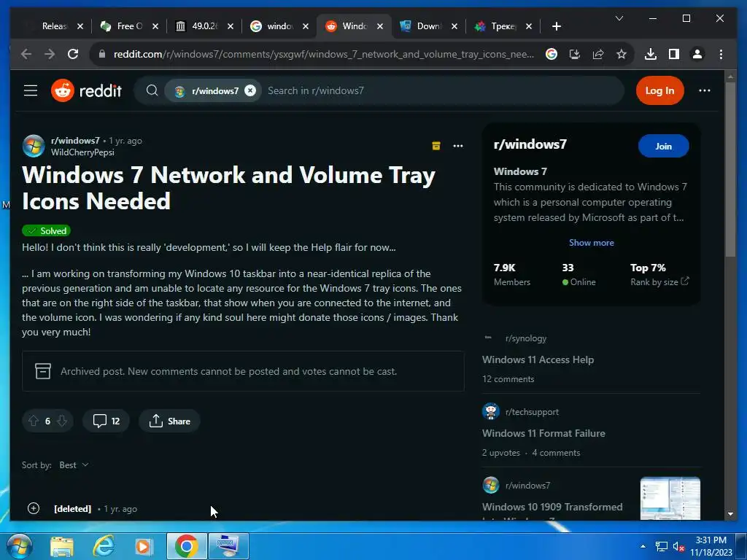Click the Google icon in address bar
Image resolution: width=747 pixels, height=560 pixels.
point(551,54)
